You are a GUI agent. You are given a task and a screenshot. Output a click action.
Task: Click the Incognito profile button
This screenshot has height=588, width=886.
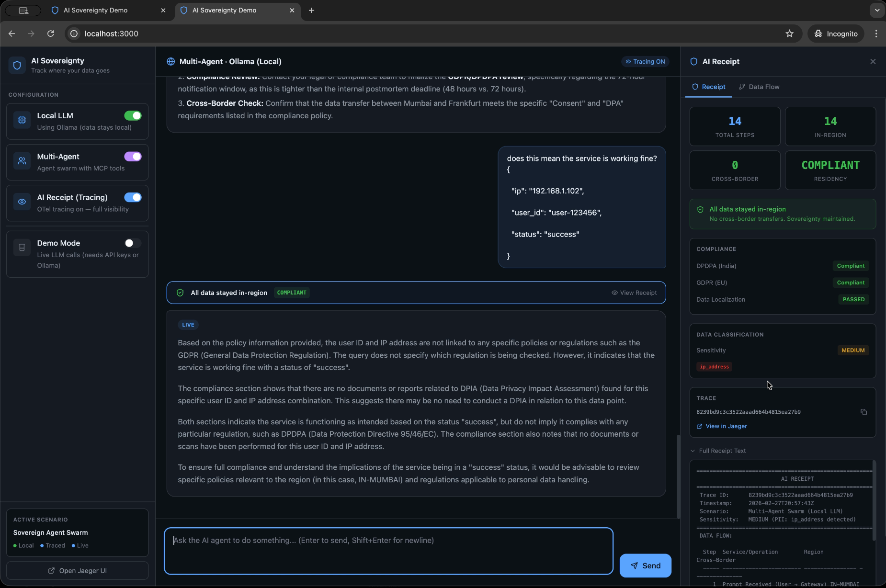point(836,34)
